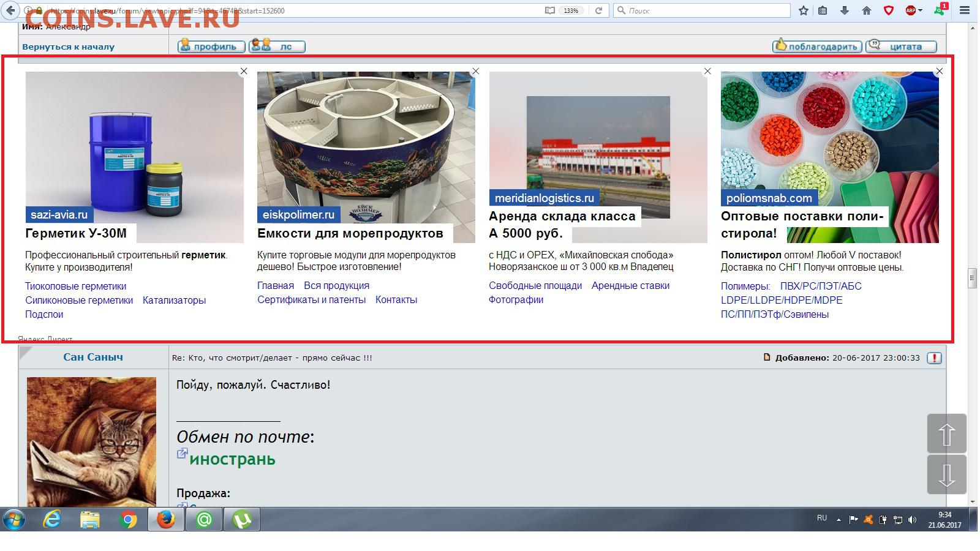The width and height of the screenshot is (980, 551).
Task: Open network status tray icon
Action: 897,520
